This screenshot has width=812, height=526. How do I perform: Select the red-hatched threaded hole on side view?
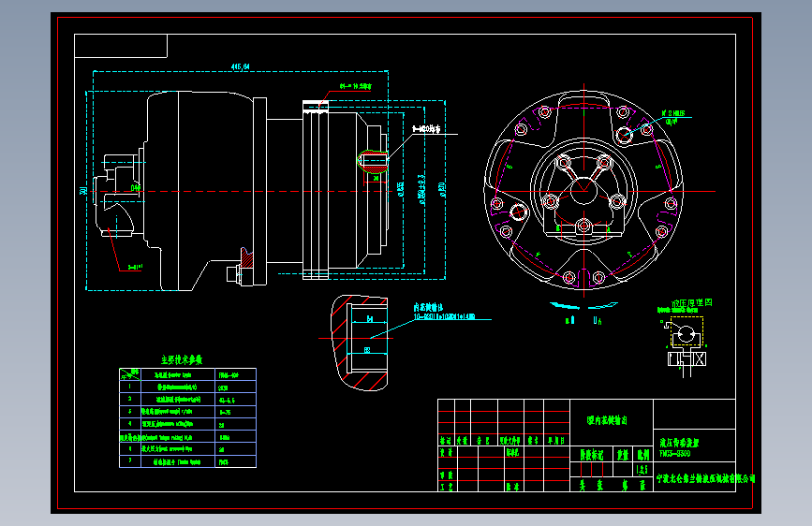[373, 160]
